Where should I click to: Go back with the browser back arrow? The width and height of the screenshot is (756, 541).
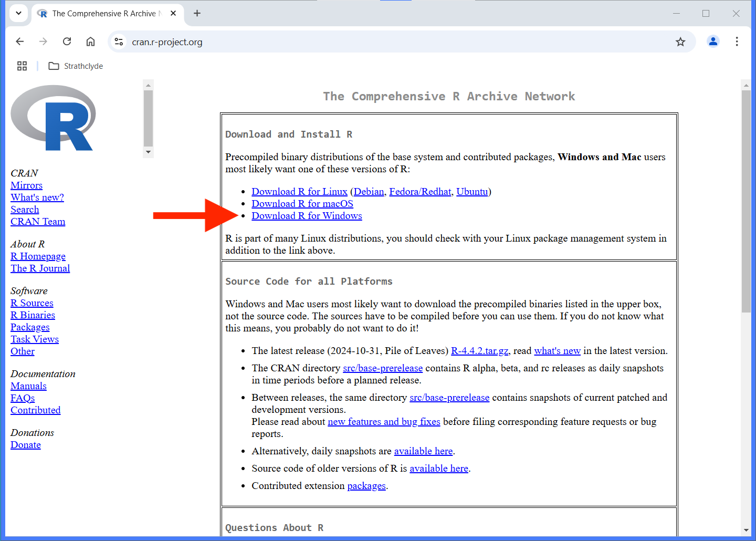(x=20, y=41)
